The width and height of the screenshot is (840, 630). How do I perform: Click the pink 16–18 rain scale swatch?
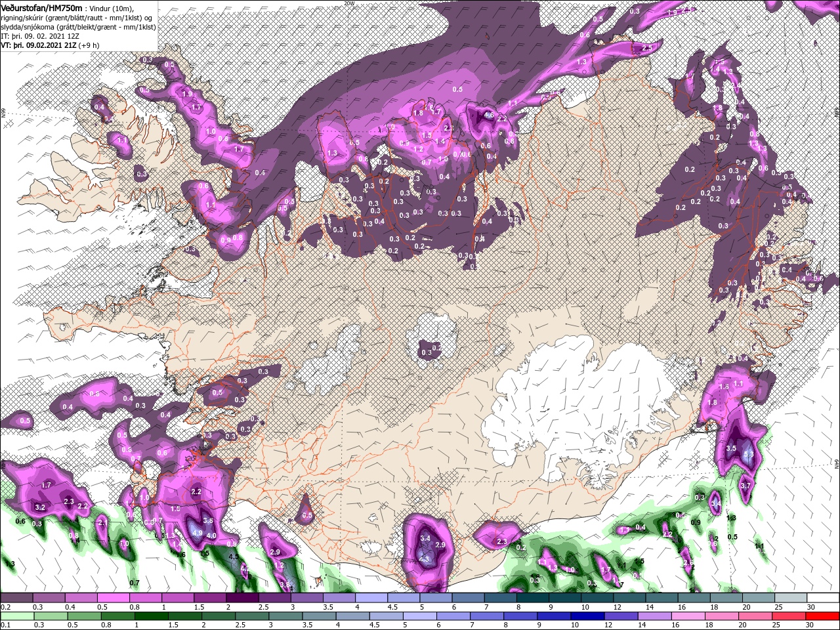pos(690,616)
